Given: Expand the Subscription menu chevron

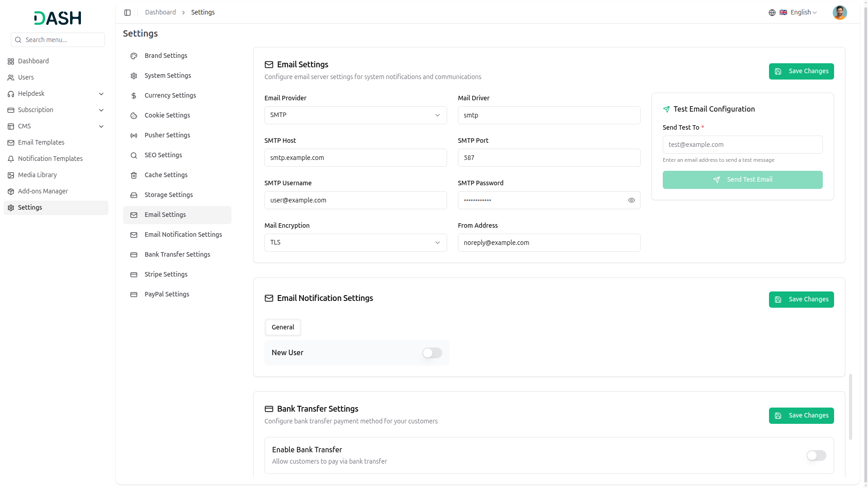Looking at the screenshot, I should coord(101,110).
